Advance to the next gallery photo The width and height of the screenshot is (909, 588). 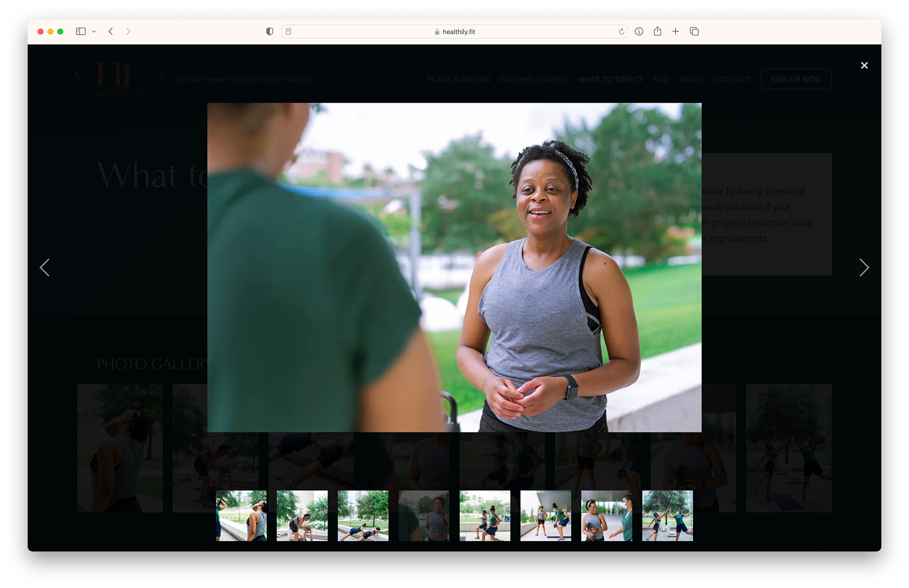point(864,268)
